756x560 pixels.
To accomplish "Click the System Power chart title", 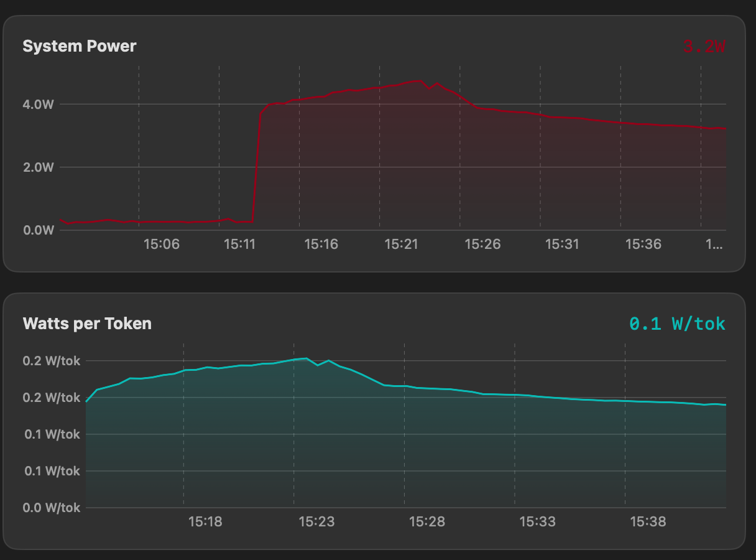I will click(x=79, y=46).
